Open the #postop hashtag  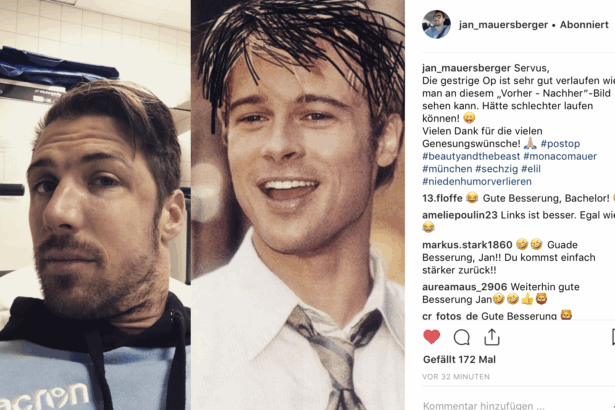point(560,144)
